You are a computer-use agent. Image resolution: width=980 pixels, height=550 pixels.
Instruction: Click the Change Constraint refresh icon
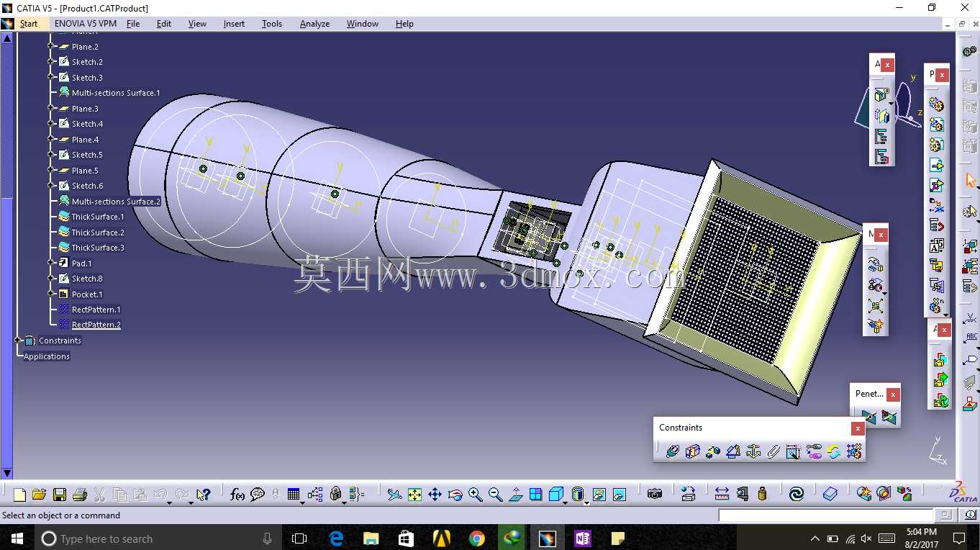coord(834,451)
